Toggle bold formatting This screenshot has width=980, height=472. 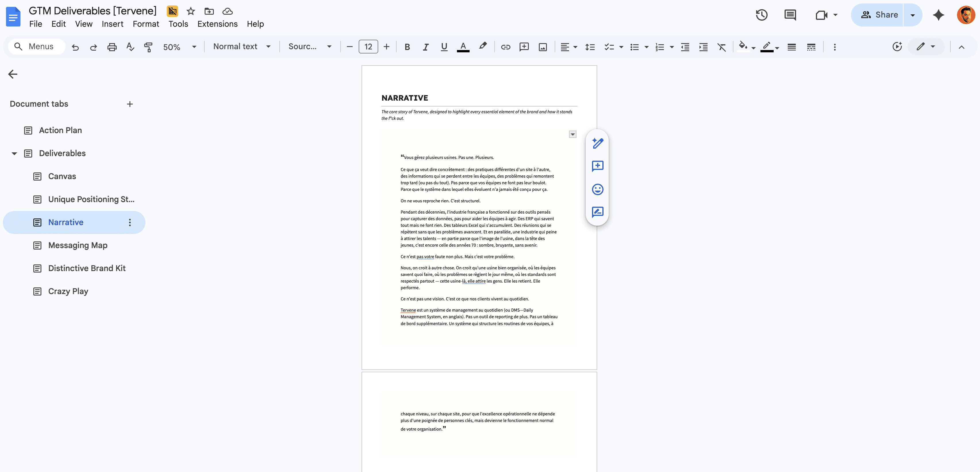tap(407, 47)
